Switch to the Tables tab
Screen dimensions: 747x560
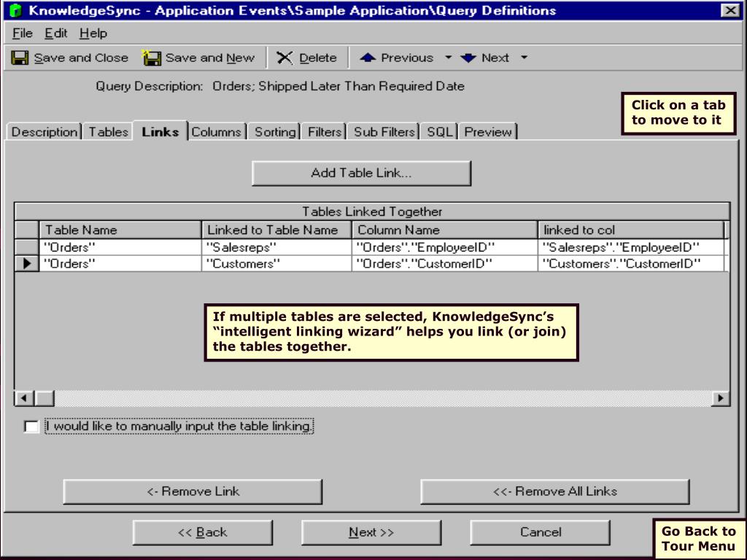tap(108, 132)
